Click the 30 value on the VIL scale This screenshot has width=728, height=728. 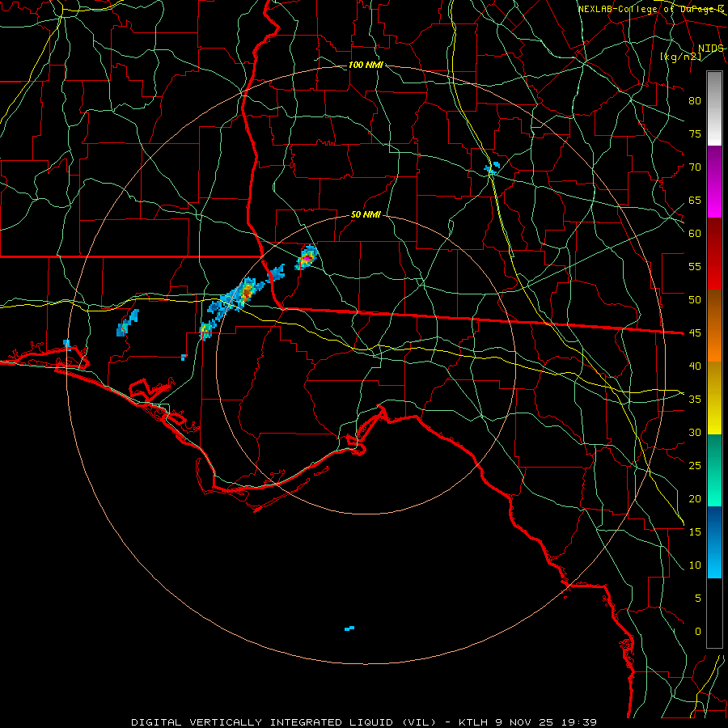pos(695,433)
